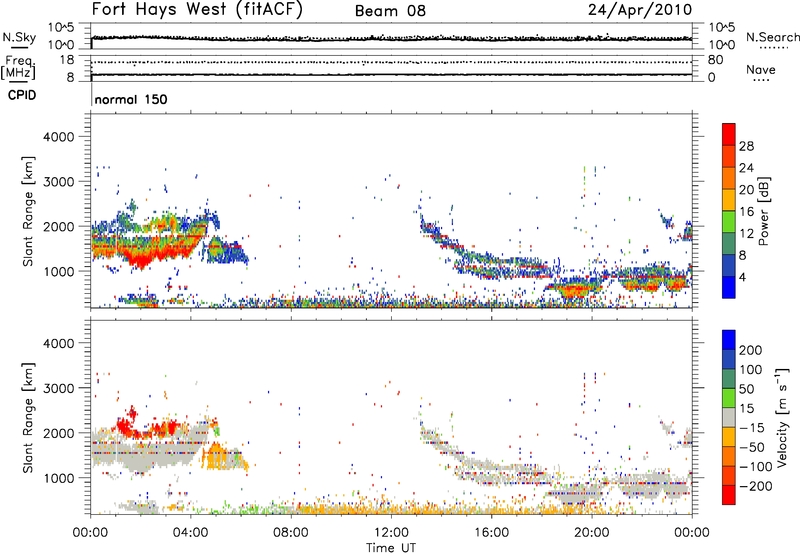Viewport: 800px width, 554px height.
Task: Select the 16 dB label on power color bar
Action: pos(746,212)
